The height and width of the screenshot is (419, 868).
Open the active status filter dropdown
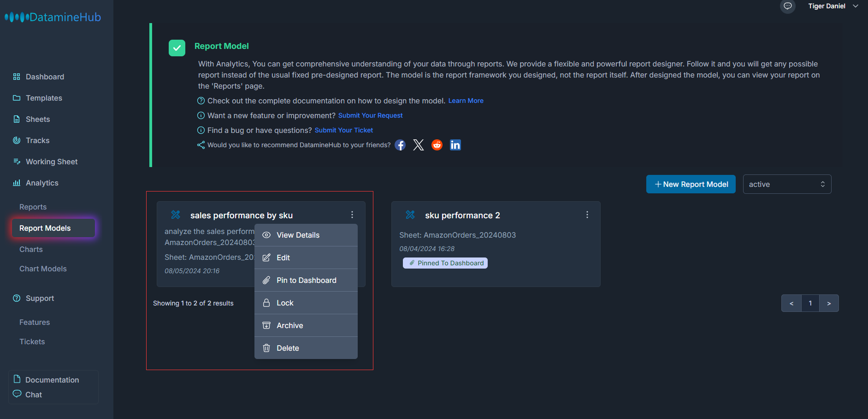coord(787,184)
